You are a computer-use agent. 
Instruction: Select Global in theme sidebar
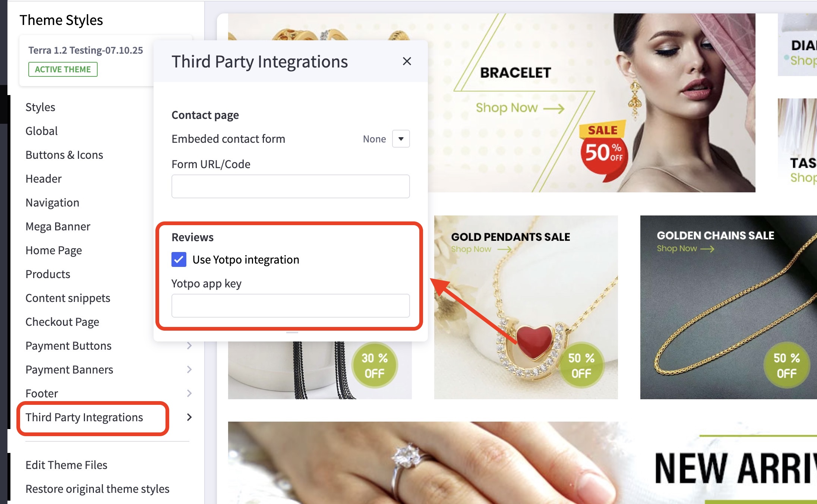41,131
